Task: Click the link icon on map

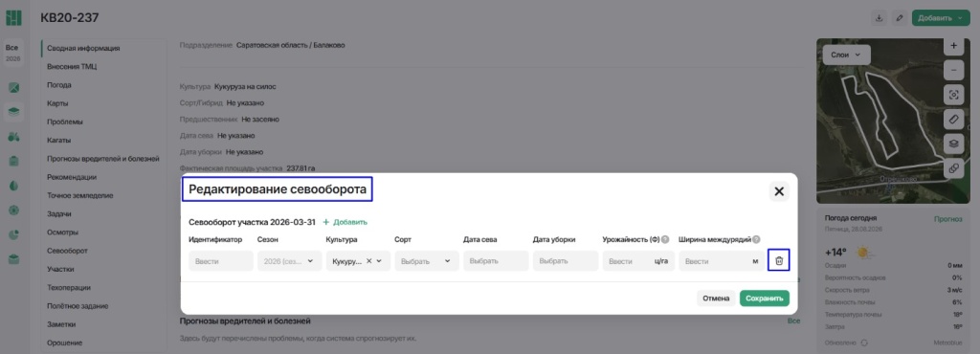Action: tap(953, 167)
